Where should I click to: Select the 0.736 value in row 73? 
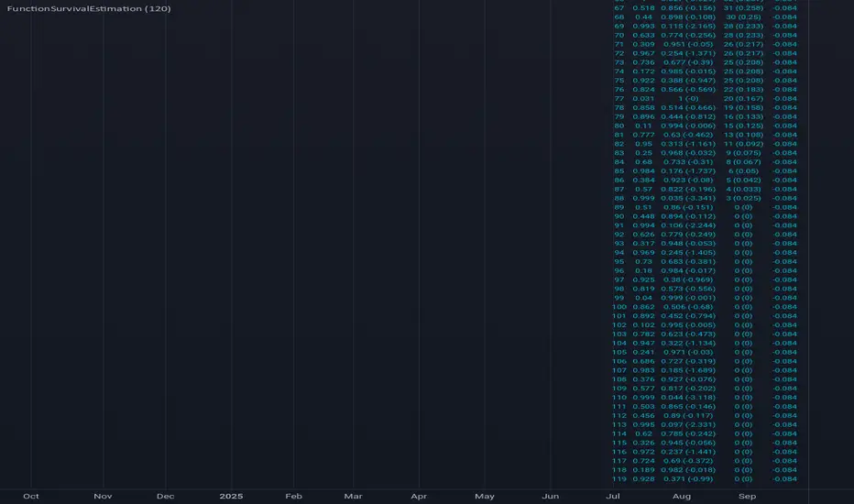644,62
